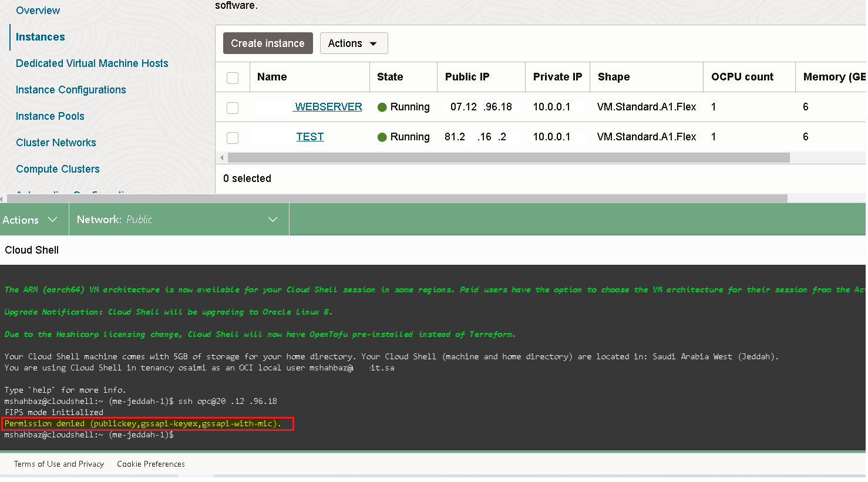Open the WEBSERVER instance link
The height and width of the screenshot is (482, 868).
328,107
